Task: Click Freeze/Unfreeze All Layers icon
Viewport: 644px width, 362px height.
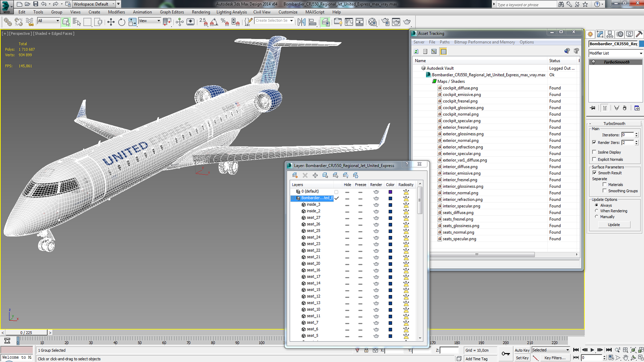Action: click(356, 175)
